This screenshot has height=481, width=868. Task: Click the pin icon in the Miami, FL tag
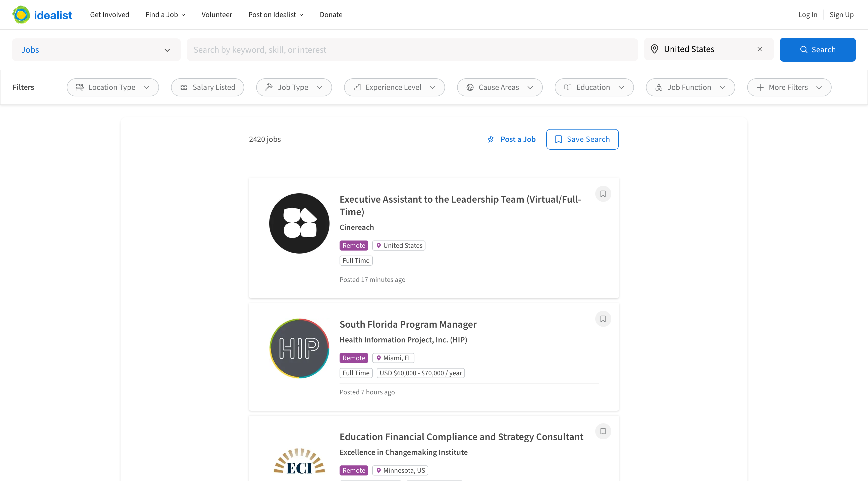pos(379,358)
